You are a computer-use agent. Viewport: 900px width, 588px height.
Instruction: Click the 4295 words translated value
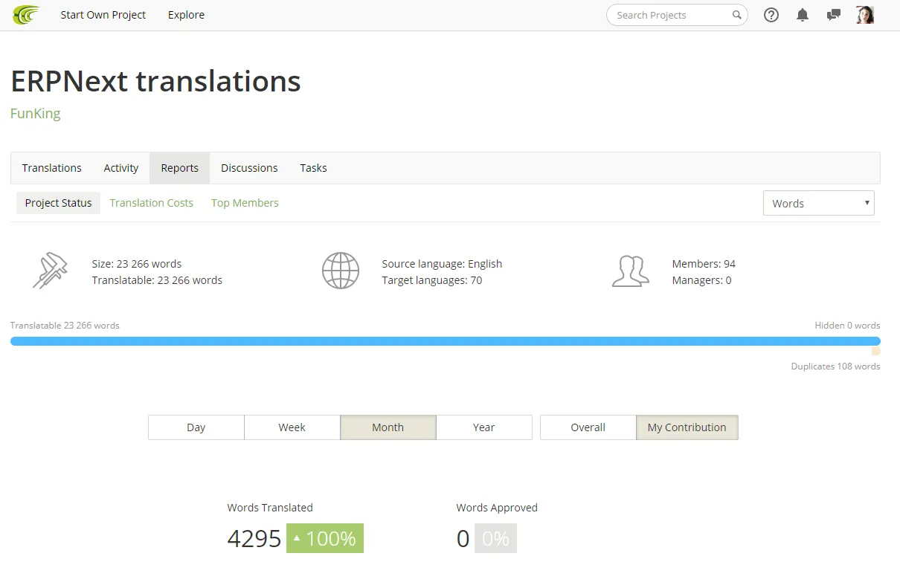point(254,539)
